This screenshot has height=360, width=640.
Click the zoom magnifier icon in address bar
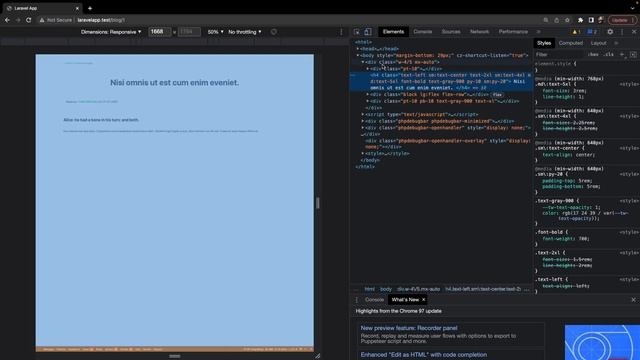pos(546,20)
